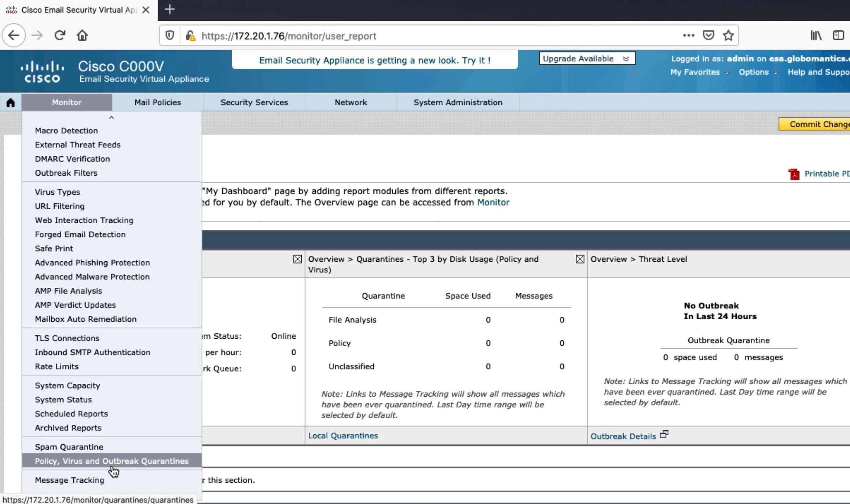
Task: Open Scheduled Reports
Action: coord(72,414)
